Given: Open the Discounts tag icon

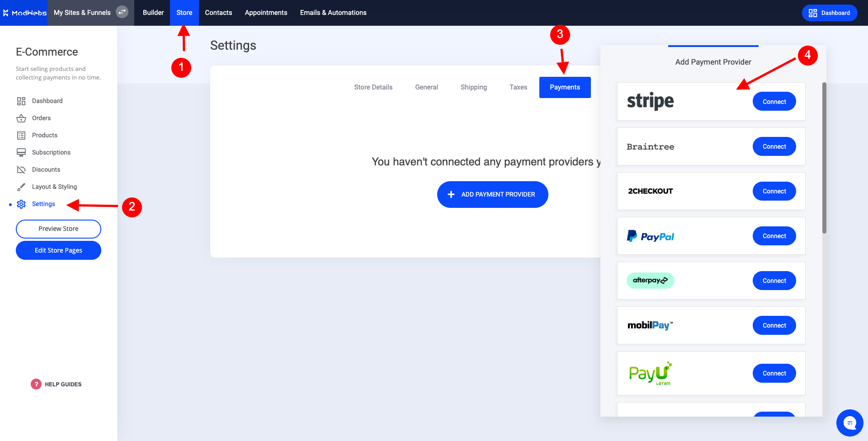Looking at the screenshot, I should tap(21, 170).
